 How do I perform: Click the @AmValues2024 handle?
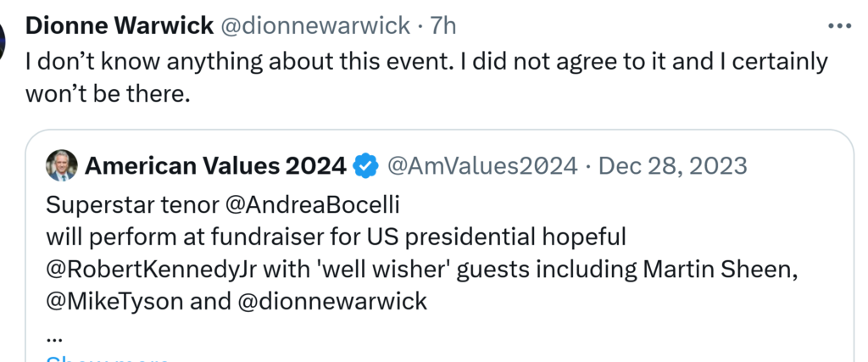click(x=482, y=166)
